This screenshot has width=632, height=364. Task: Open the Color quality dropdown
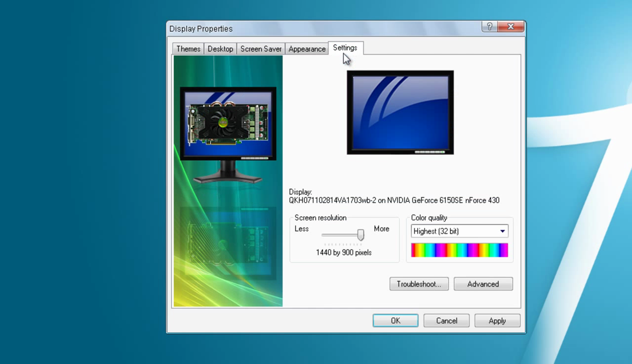click(x=459, y=231)
